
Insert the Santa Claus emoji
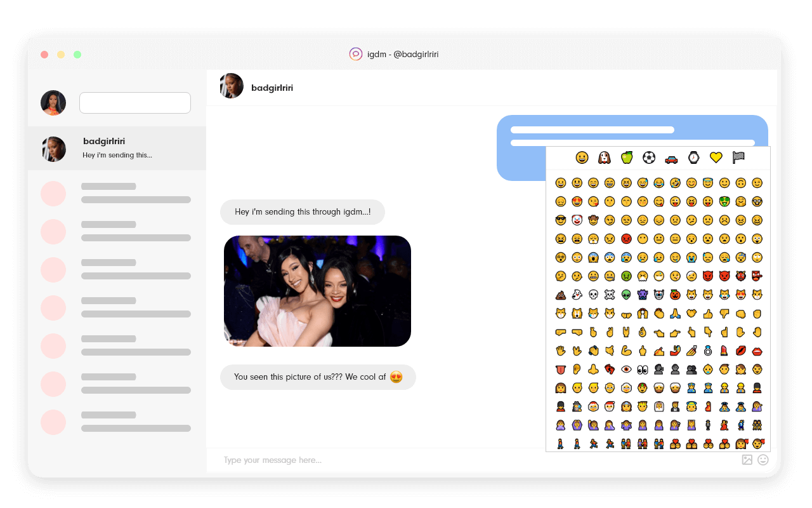click(610, 406)
